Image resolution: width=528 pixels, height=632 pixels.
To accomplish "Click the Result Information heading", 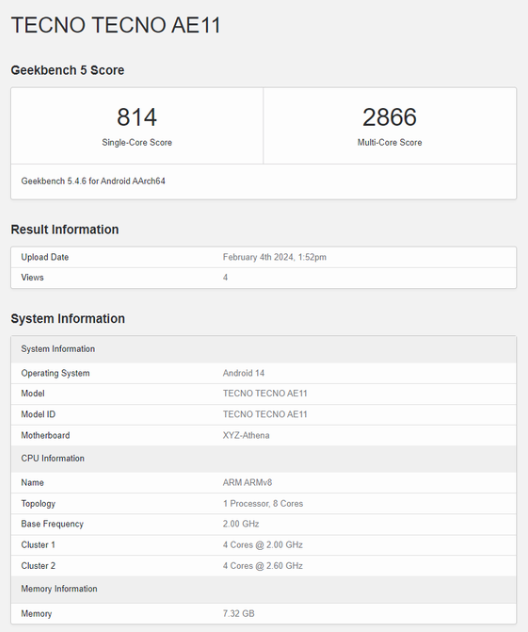I will [x=64, y=229].
